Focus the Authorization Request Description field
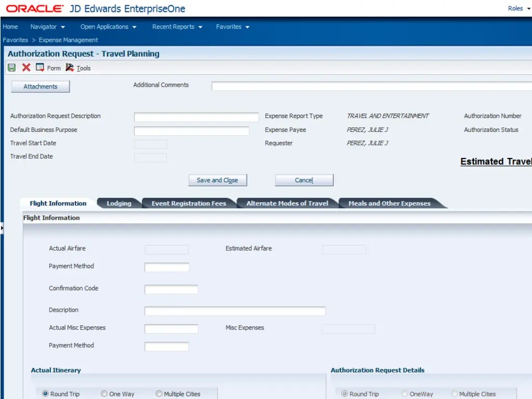This screenshot has width=532, height=399. click(196, 117)
